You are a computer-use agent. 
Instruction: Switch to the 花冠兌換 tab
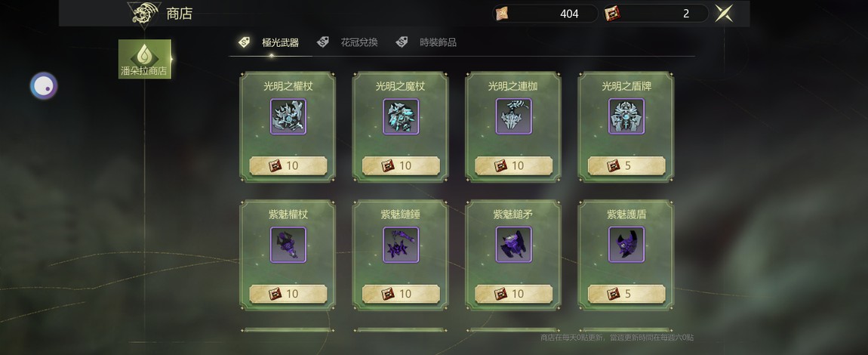point(348,42)
